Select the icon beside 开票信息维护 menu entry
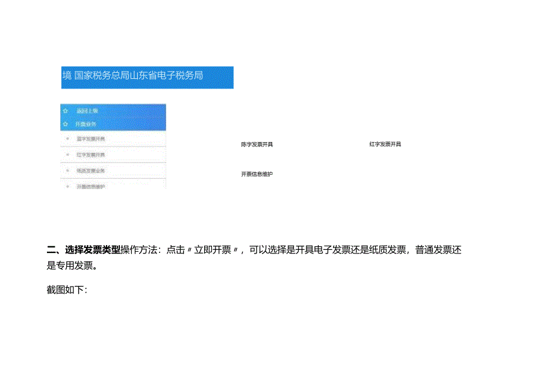 [67, 186]
